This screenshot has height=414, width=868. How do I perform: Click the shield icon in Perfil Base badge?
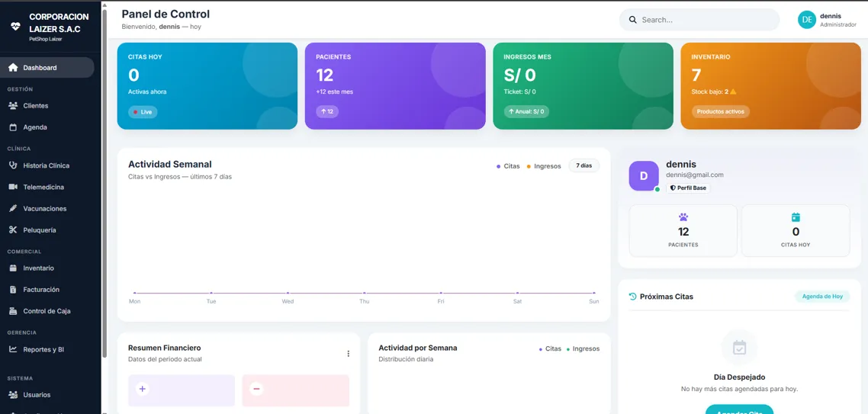point(674,188)
